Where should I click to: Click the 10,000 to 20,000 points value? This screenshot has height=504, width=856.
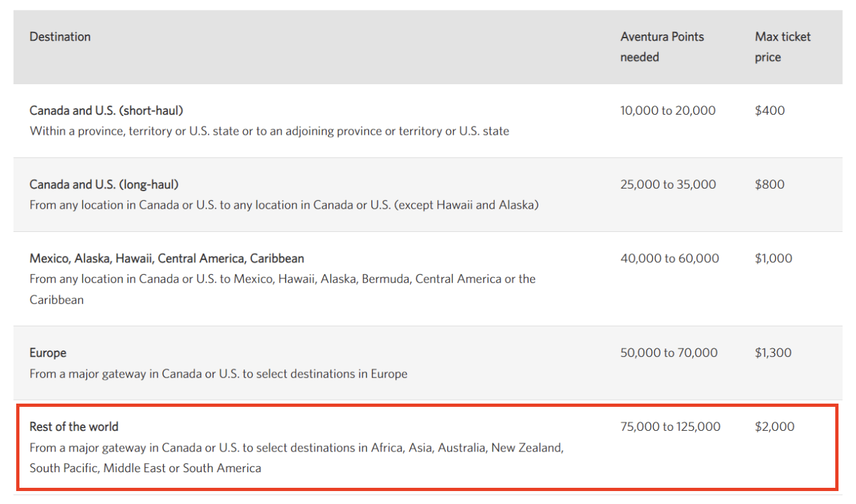(667, 111)
